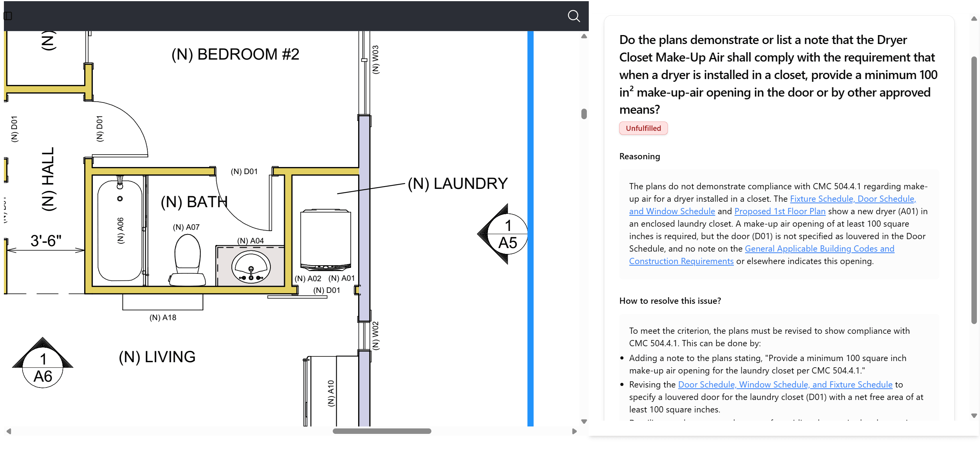
Task: Click the (N) A02 fixture tag
Action: point(308,278)
